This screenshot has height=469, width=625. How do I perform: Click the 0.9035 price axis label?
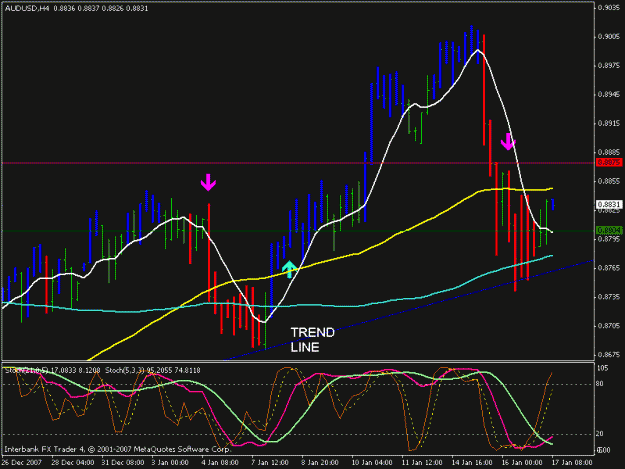click(x=609, y=8)
